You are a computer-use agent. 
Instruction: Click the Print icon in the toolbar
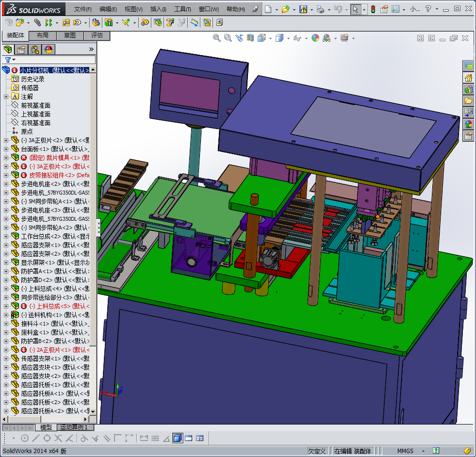[320, 9]
